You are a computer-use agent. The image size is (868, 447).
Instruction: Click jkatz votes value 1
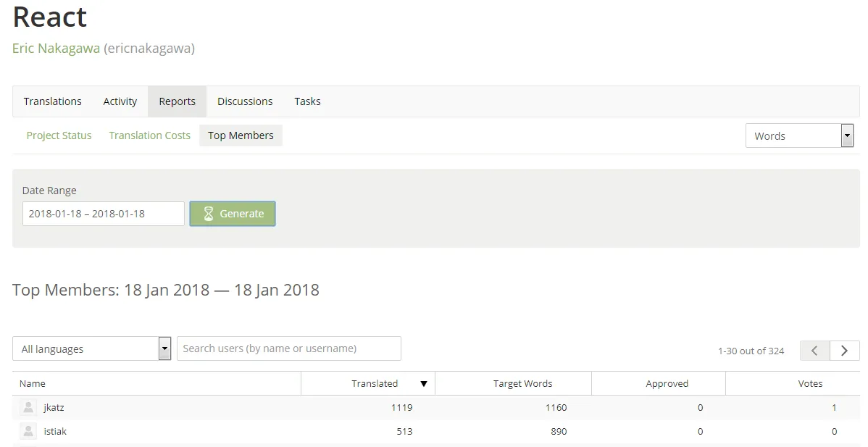point(834,408)
